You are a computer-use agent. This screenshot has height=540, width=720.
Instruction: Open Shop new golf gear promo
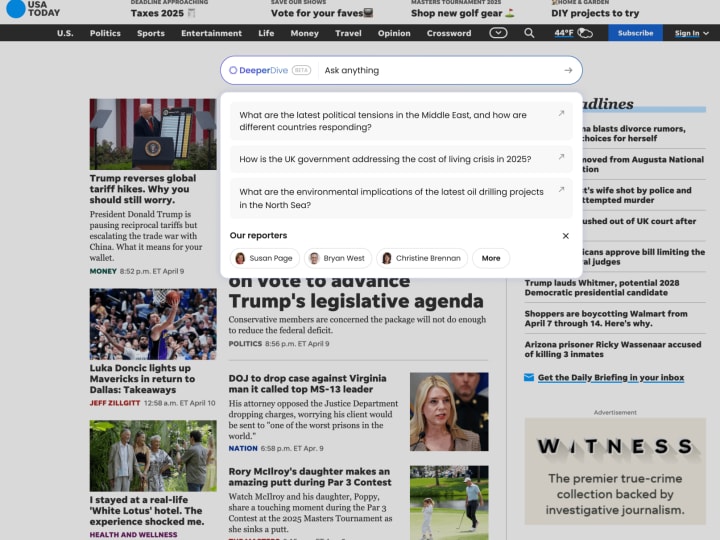click(x=463, y=13)
